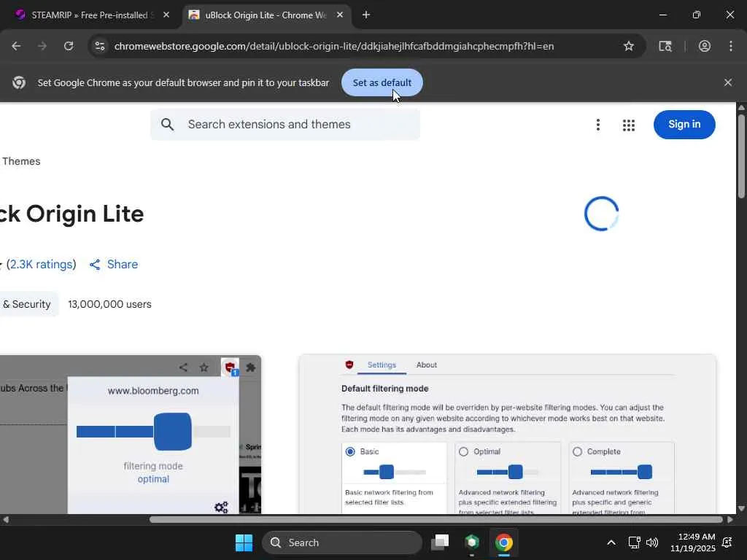Open the Google Lens search icon
747x560 pixels.
tap(665, 46)
